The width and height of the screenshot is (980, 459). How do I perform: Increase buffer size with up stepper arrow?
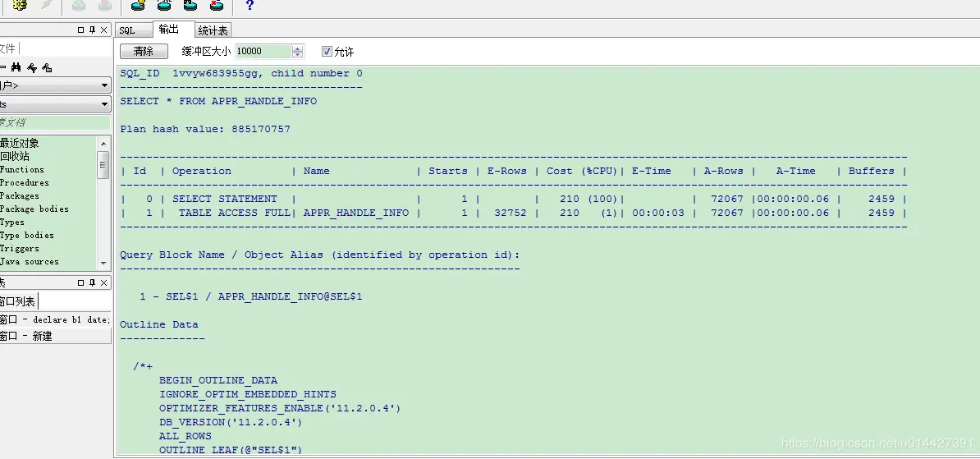298,48
